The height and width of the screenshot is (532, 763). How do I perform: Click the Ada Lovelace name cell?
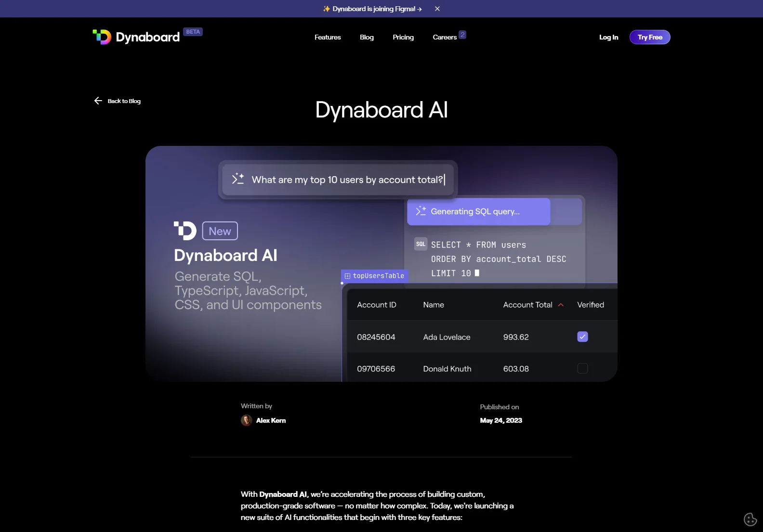tap(447, 337)
